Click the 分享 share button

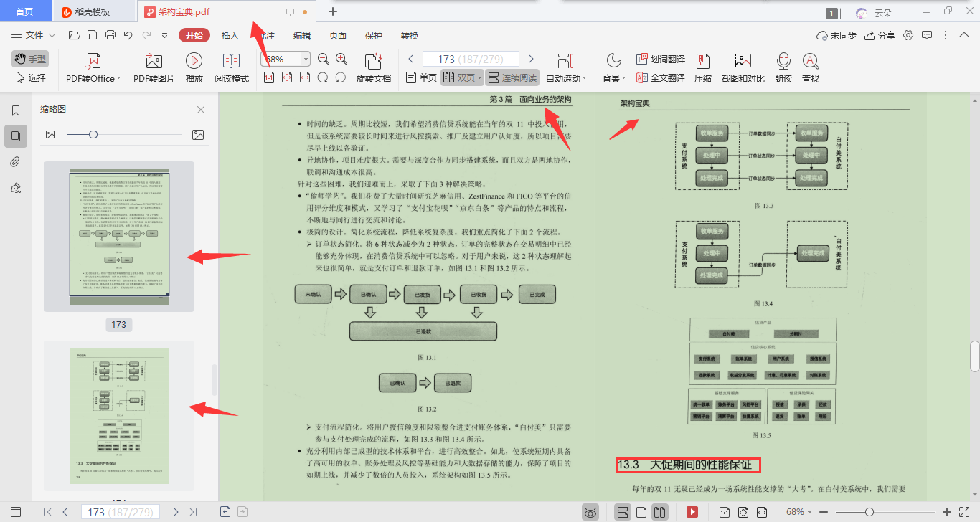[x=880, y=35]
